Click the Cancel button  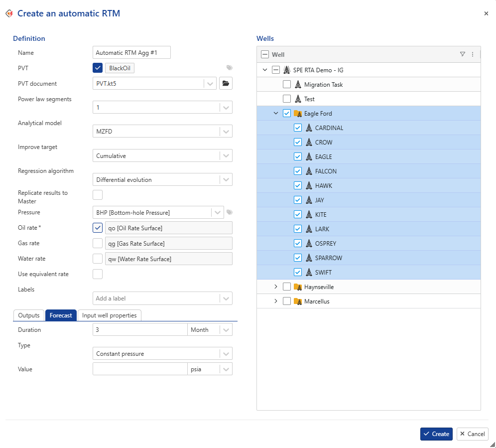(x=472, y=434)
